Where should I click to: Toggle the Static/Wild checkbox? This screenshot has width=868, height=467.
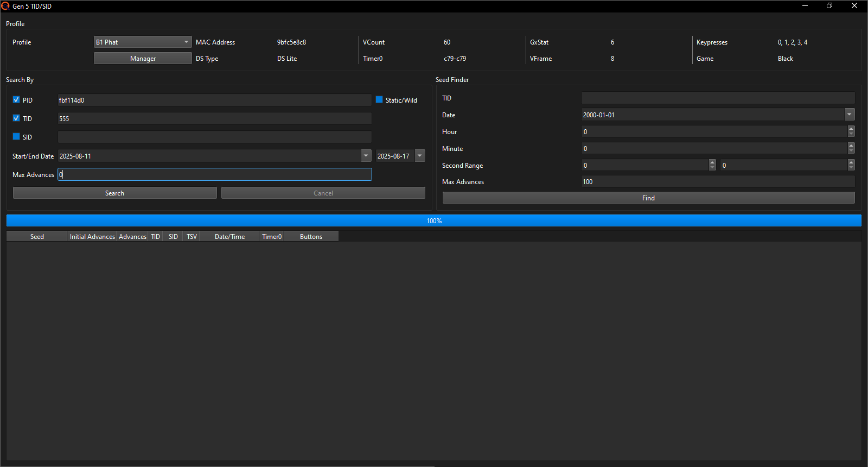pyautogui.click(x=379, y=100)
